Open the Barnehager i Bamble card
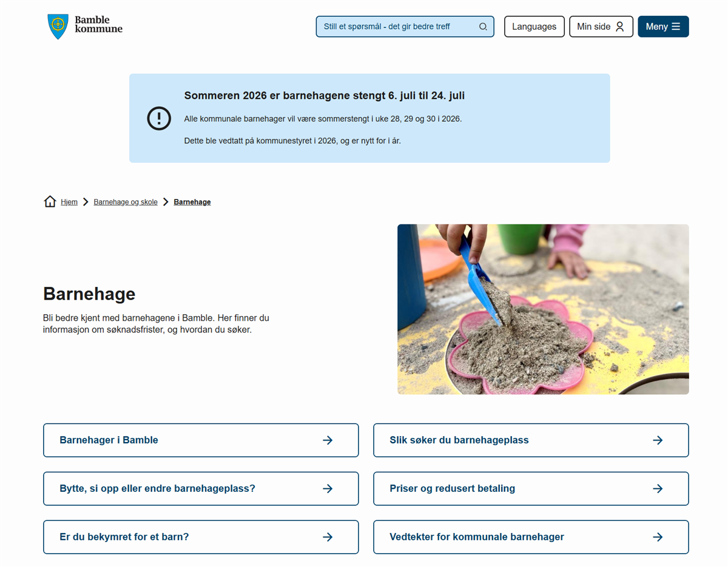This screenshot has width=728, height=567. point(109,440)
